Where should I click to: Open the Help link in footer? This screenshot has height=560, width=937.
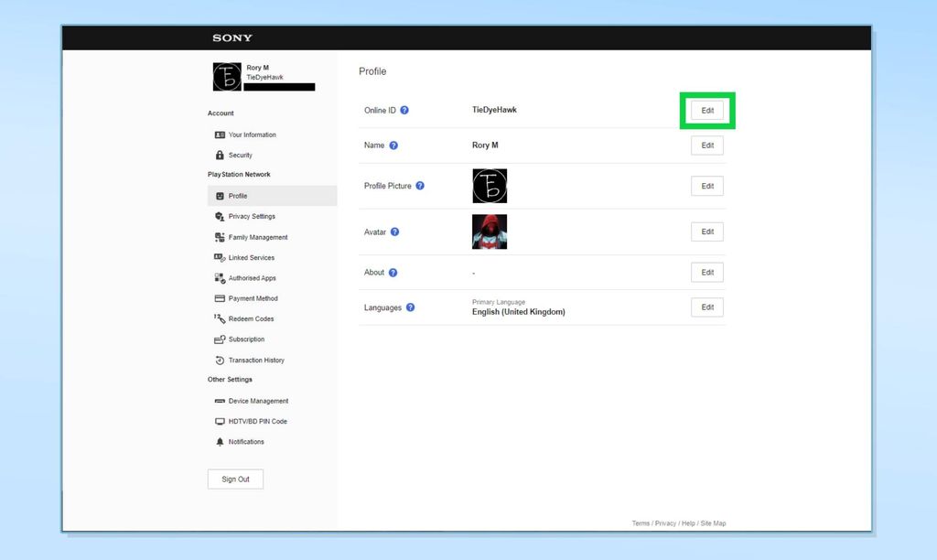(x=688, y=523)
